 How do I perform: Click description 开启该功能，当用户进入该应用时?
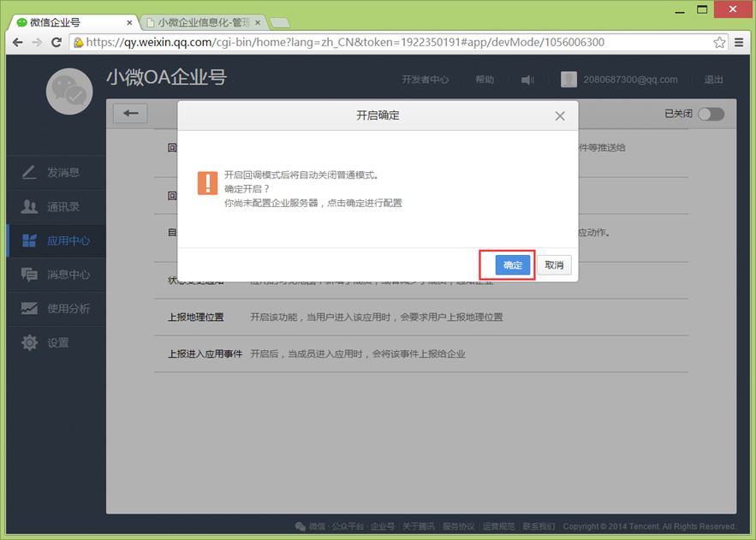377,317
